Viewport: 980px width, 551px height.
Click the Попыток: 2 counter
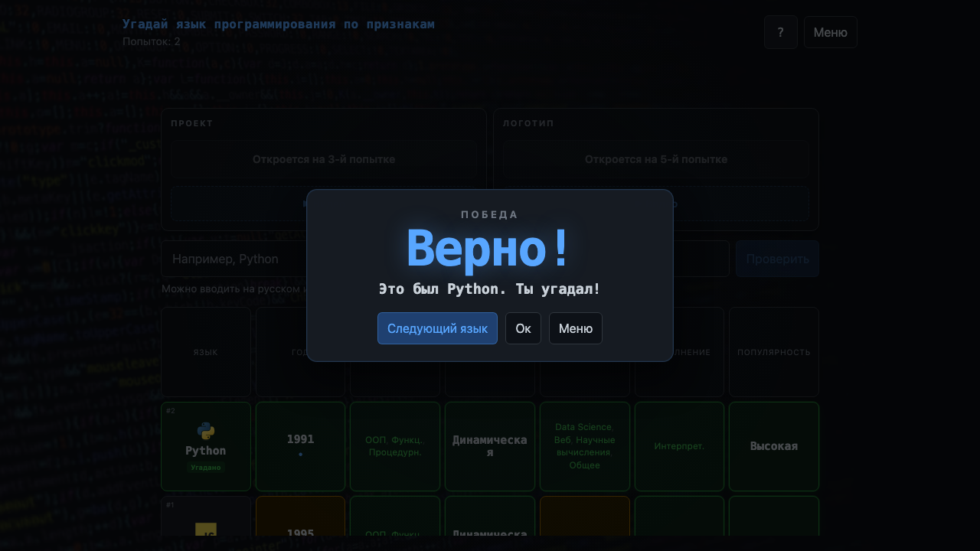(152, 41)
